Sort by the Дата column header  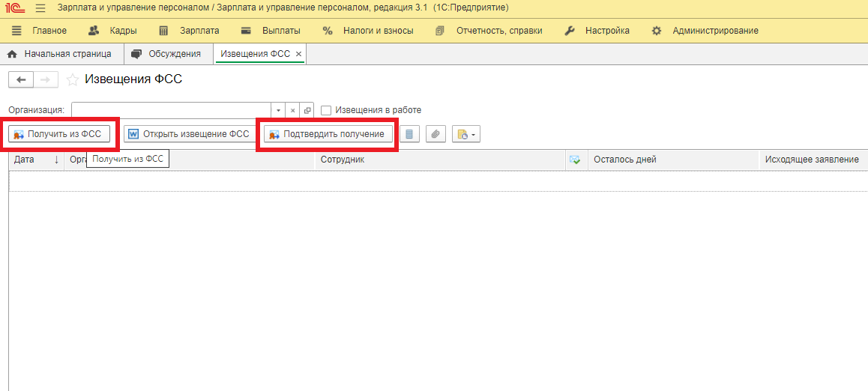[x=35, y=160]
